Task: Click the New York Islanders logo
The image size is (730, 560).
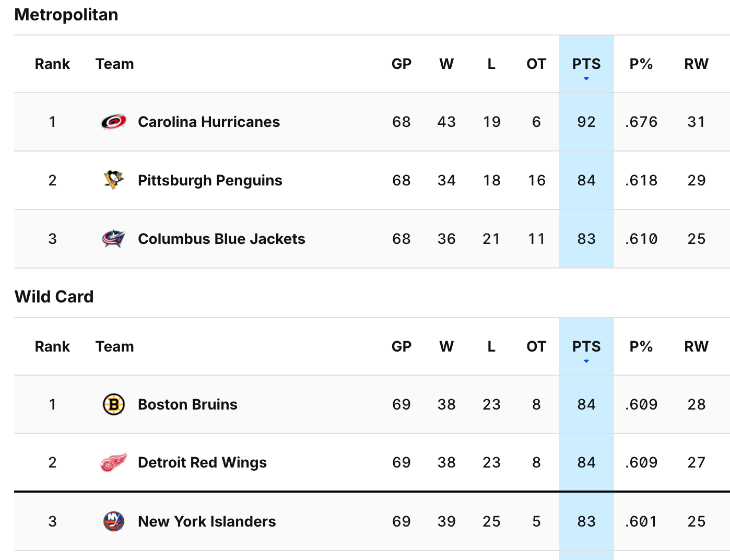Action: tap(113, 521)
